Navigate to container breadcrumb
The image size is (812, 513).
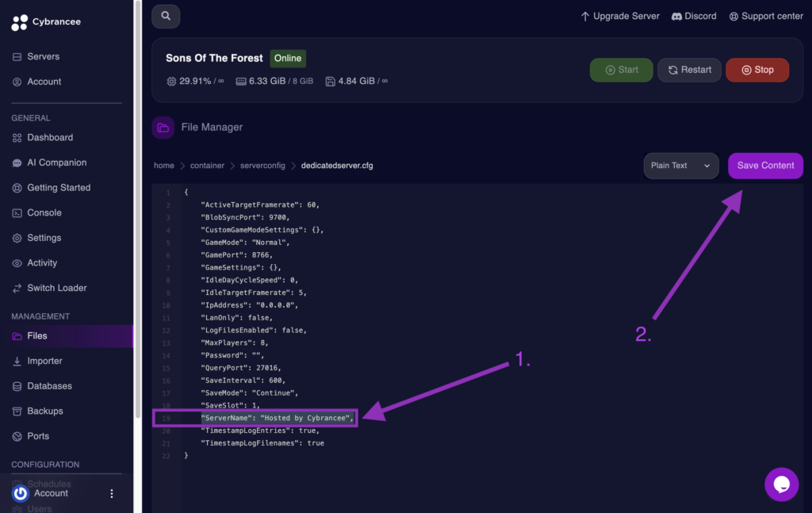tap(207, 166)
